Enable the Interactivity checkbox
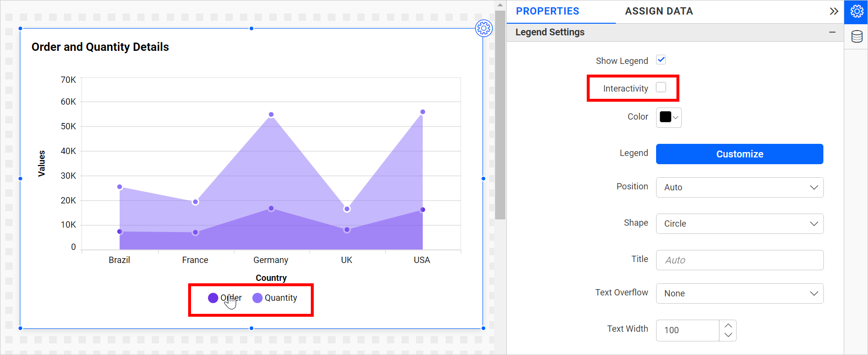Image resolution: width=868 pixels, height=355 pixels. [x=661, y=88]
